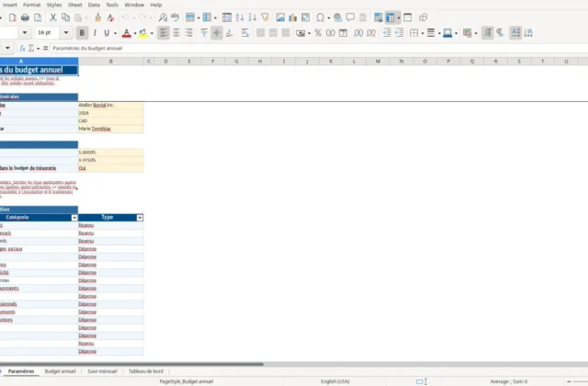Click PageStyle_Budget annuel in status bar

coord(187,381)
